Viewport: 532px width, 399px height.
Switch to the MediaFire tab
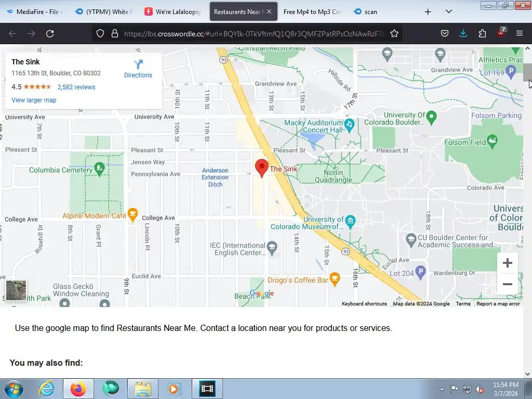[x=36, y=12]
